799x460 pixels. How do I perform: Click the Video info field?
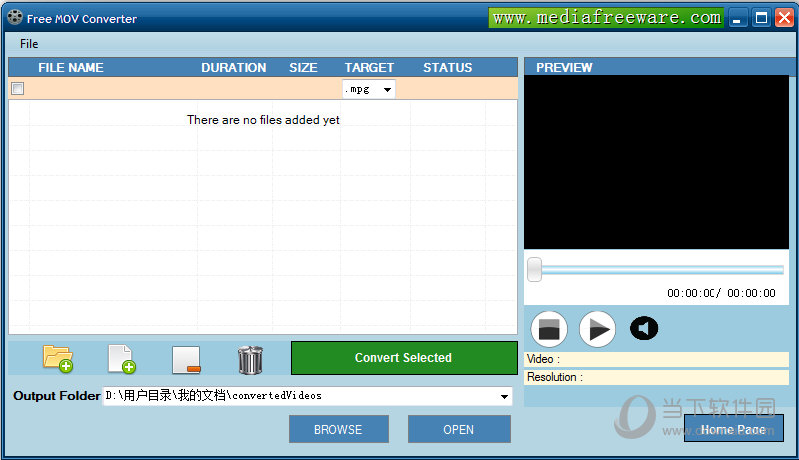pos(656,359)
